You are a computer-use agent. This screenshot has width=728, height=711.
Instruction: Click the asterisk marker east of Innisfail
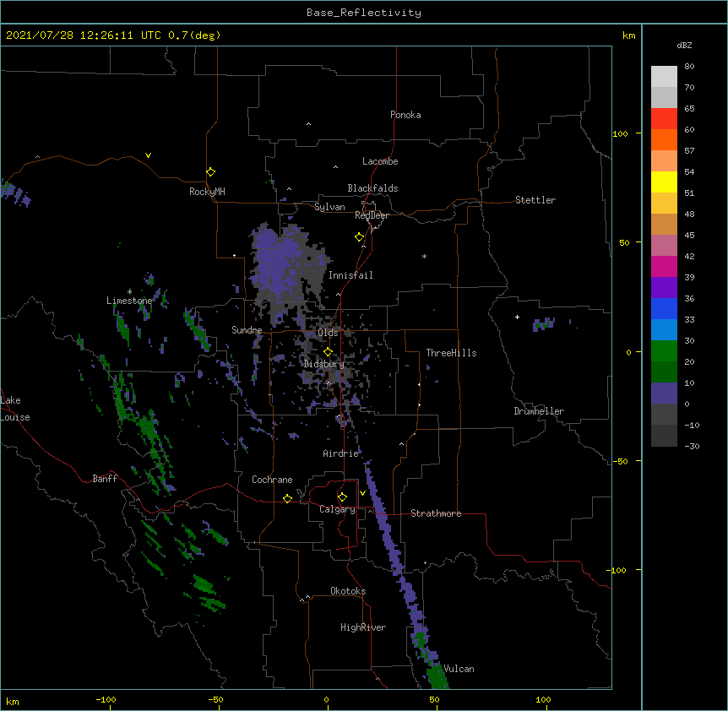[424, 256]
